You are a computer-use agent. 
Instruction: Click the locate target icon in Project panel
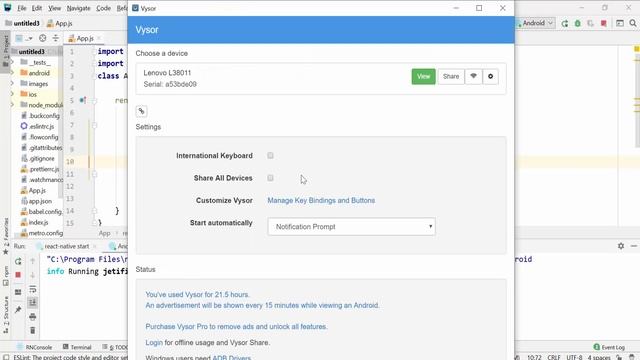tap(42, 38)
